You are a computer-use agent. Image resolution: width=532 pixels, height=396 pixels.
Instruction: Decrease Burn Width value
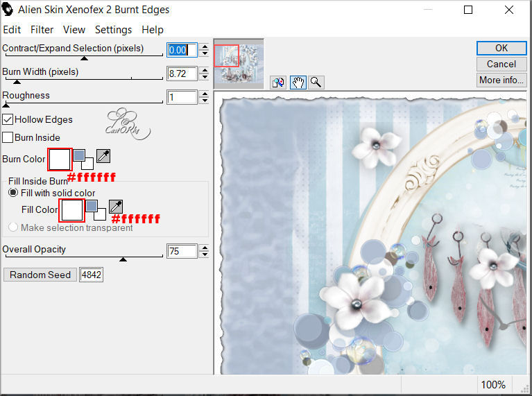point(204,77)
